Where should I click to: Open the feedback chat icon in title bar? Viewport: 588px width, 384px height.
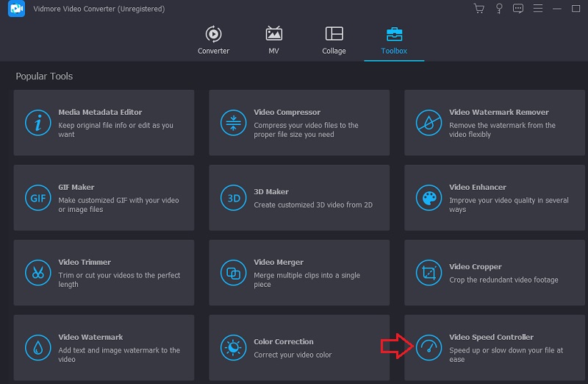tap(518, 9)
